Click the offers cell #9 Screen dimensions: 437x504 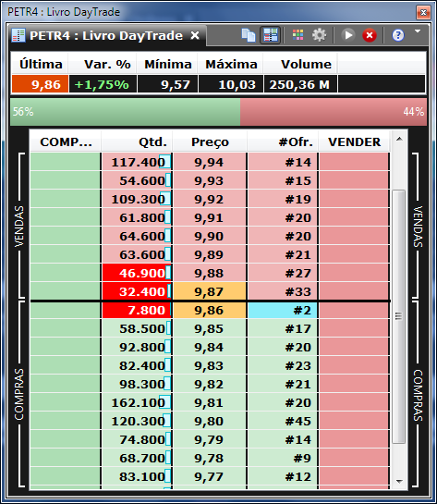(x=283, y=458)
